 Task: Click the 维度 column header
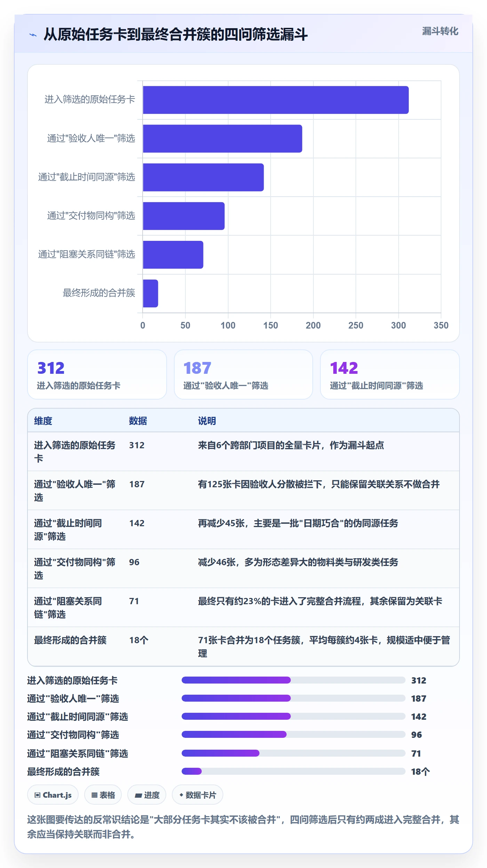click(43, 421)
